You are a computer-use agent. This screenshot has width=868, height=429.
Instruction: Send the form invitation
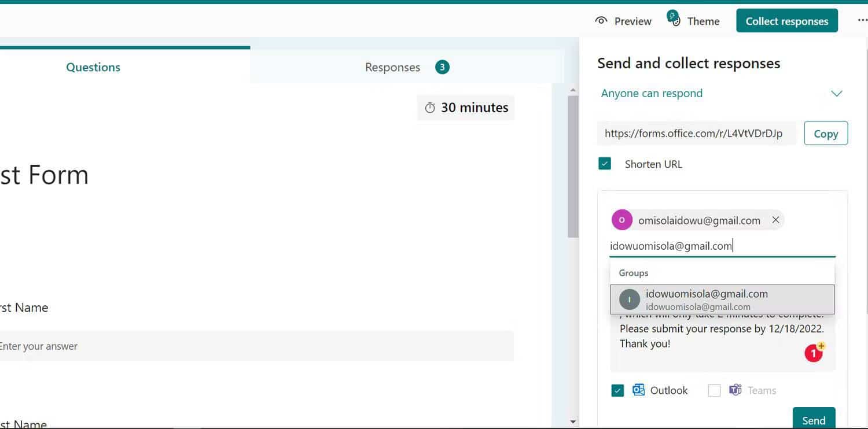click(814, 420)
